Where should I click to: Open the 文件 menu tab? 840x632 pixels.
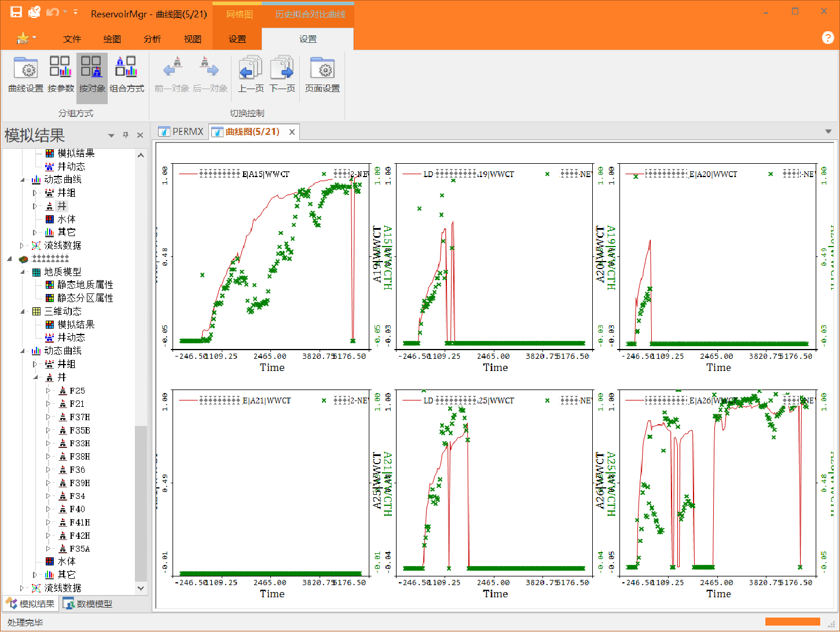72,39
